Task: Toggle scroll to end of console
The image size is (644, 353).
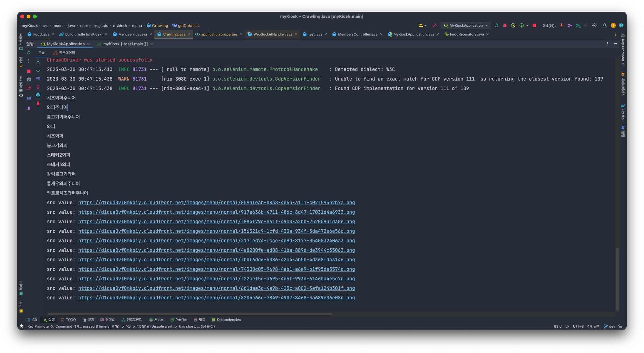Action: point(38,87)
